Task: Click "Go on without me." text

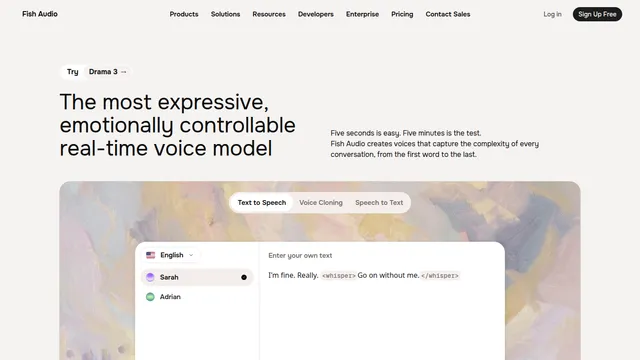Action: tap(388, 276)
